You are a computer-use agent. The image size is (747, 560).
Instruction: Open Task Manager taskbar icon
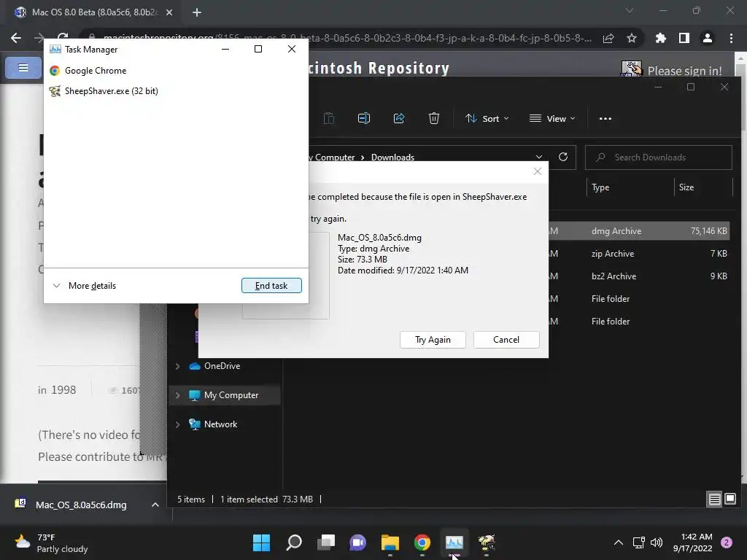pyautogui.click(x=454, y=542)
